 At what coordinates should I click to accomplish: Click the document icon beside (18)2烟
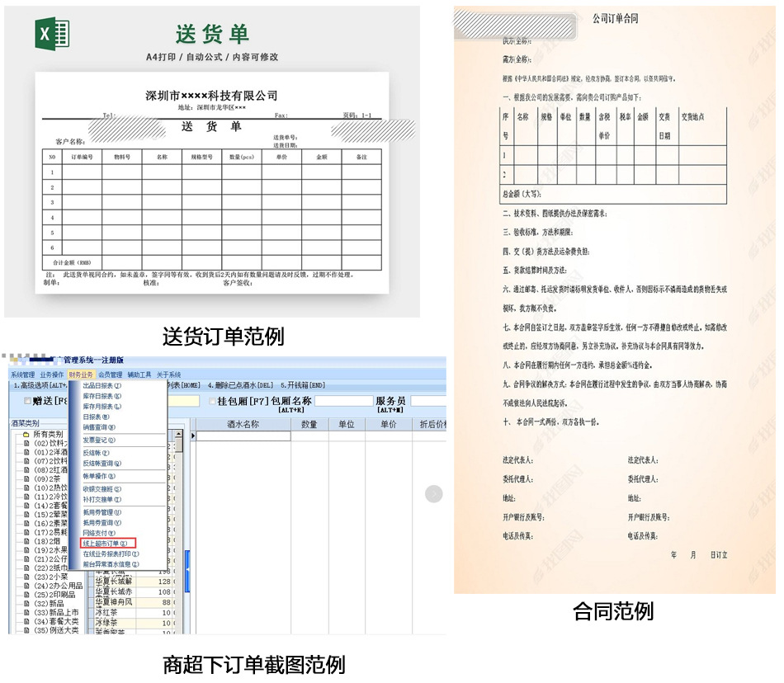(26, 541)
